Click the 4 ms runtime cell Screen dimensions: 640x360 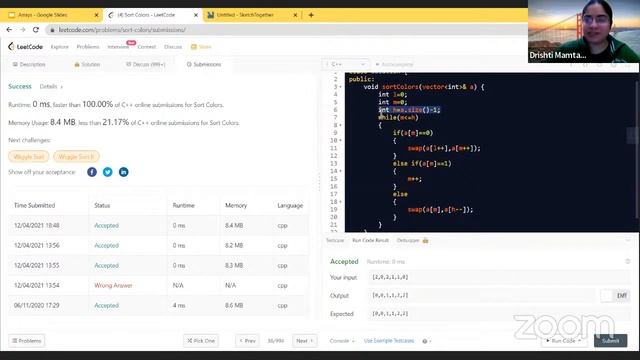[179, 305]
